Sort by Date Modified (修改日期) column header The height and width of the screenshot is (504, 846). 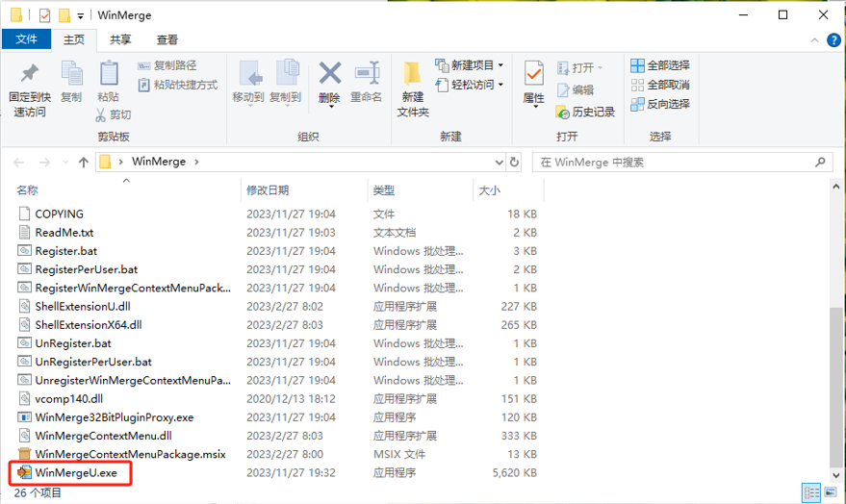(x=268, y=190)
